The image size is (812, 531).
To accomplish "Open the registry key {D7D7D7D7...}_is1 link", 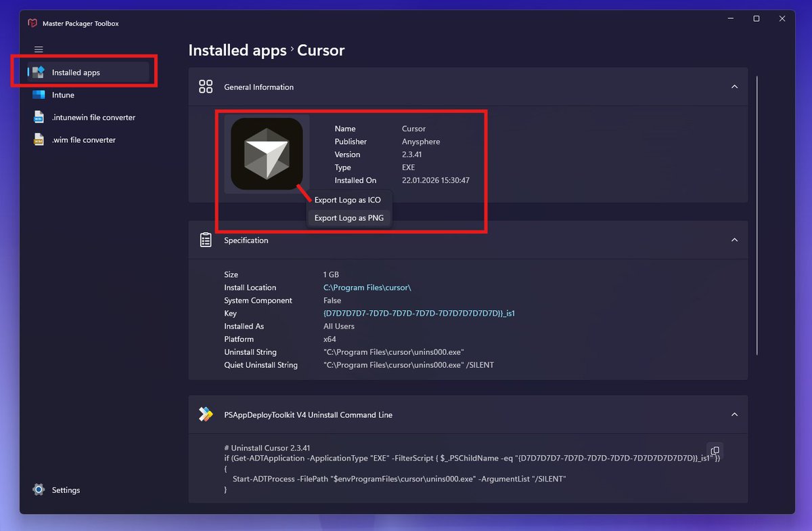I will click(420, 314).
